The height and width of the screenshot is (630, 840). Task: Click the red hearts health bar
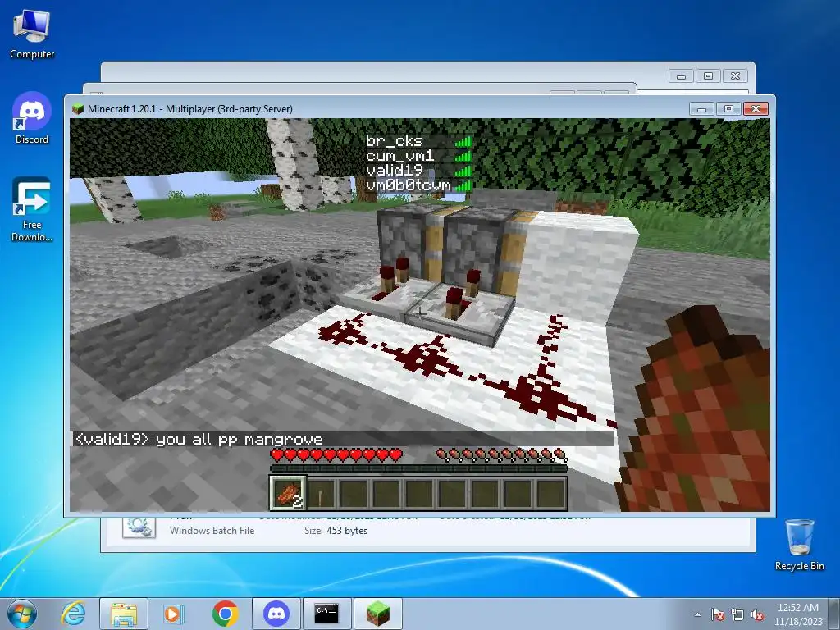click(x=336, y=455)
